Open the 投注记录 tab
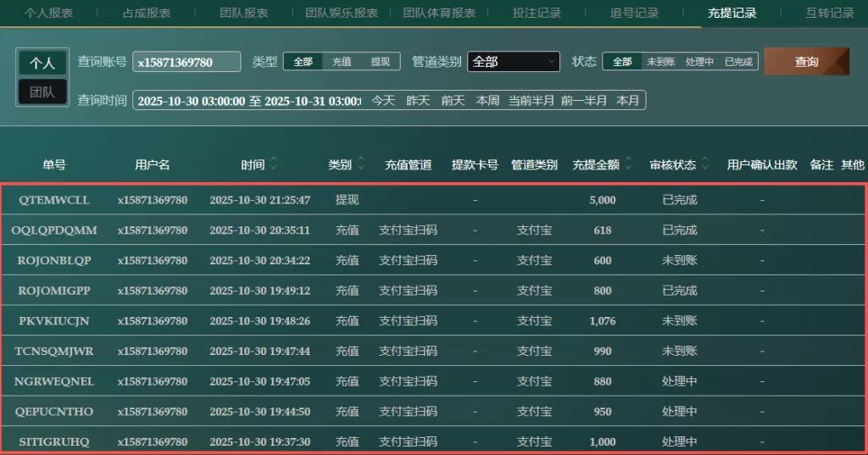The image size is (868, 455). [x=537, y=13]
